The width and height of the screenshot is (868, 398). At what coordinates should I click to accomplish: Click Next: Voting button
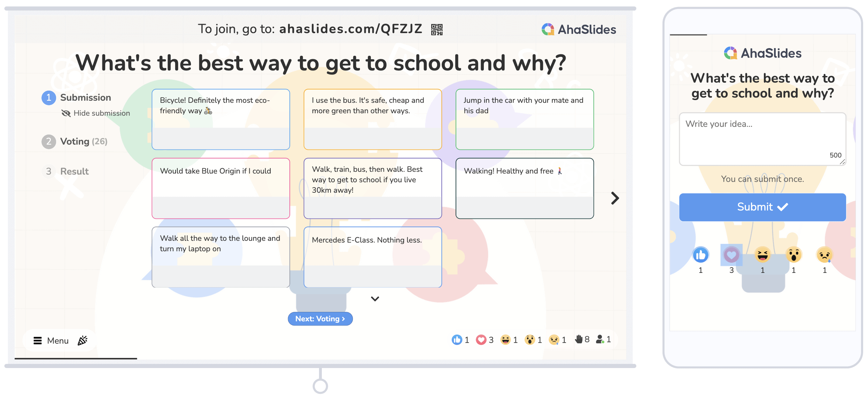(x=320, y=318)
